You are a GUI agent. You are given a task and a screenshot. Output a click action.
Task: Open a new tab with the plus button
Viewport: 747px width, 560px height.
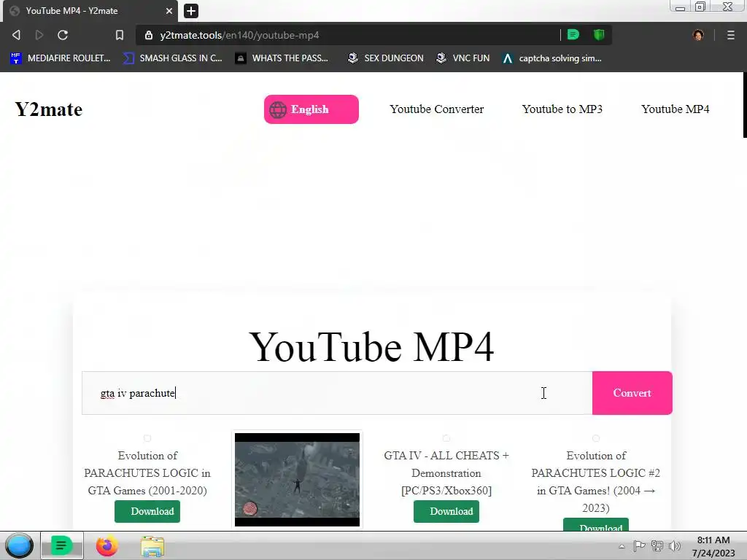pyautogui.click(x=191, y=10)
